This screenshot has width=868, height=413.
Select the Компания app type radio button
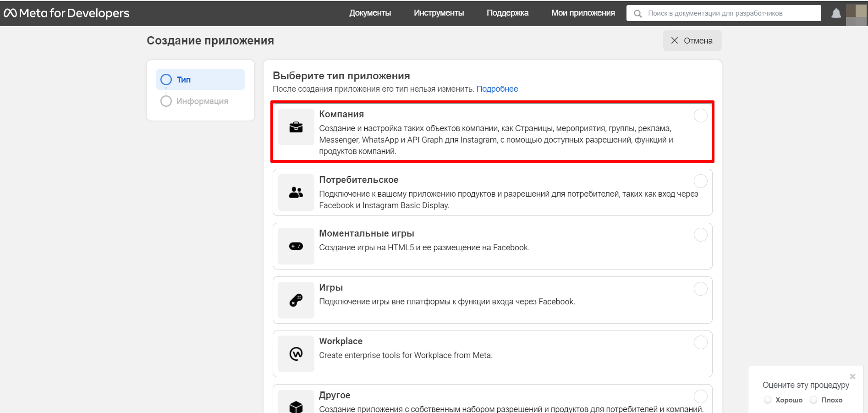[700, 116]
